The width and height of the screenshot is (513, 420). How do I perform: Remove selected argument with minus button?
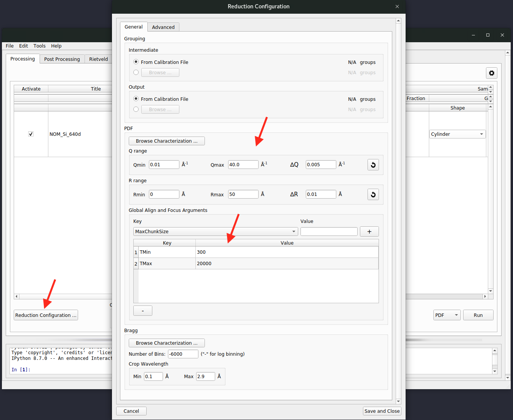(x=142, y=311)
